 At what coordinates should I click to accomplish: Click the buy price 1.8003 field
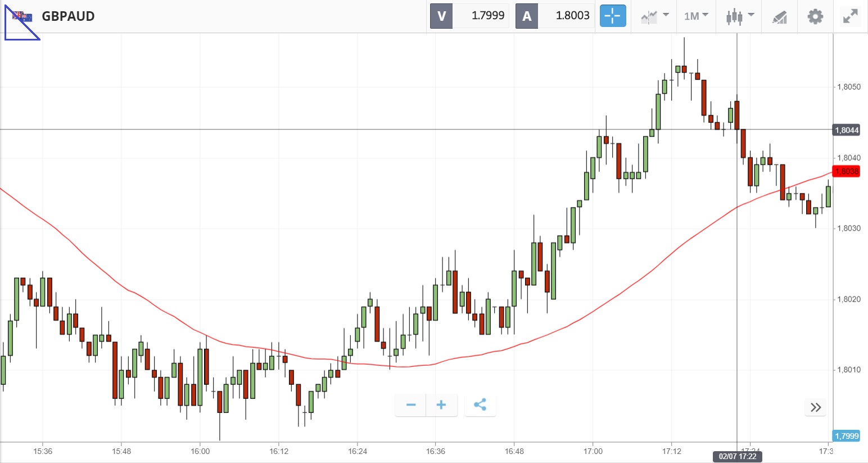click(572, 16)
